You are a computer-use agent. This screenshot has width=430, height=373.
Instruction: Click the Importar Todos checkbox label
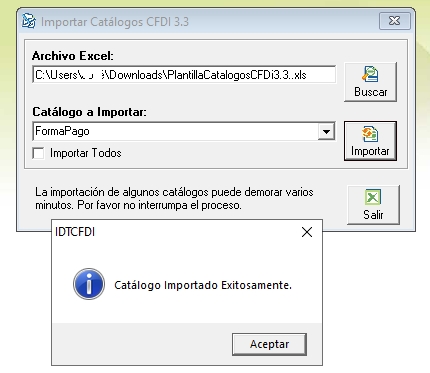point(86,153)
